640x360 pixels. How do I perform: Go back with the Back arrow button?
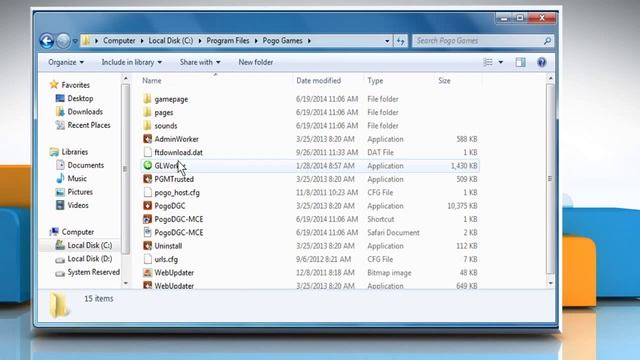pyautogui.click(x=47, y=41)
